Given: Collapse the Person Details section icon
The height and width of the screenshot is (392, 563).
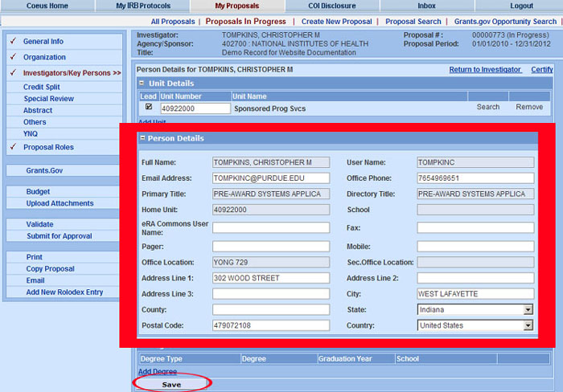Looking at the screenshot, I should pyautogui.click(x=142, y=139).
